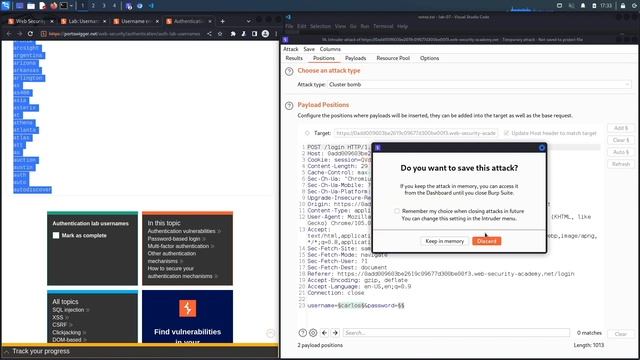Go to next search match arrow
Screen dimensions: 640x360
[x=335, y=333]
